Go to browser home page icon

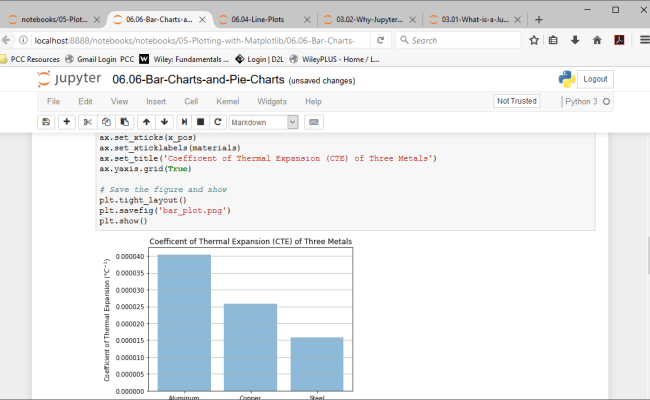(597, 40)
